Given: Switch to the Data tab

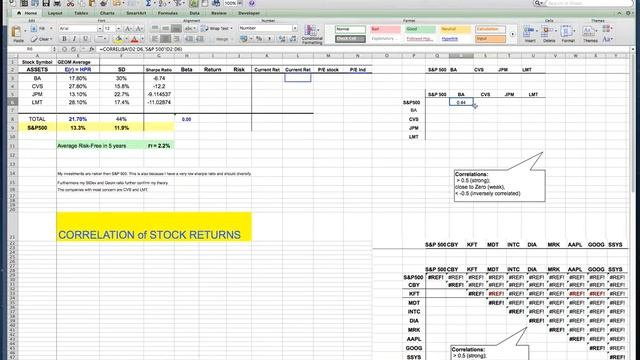Looking at the screenshot, I should tap(194, 13).
